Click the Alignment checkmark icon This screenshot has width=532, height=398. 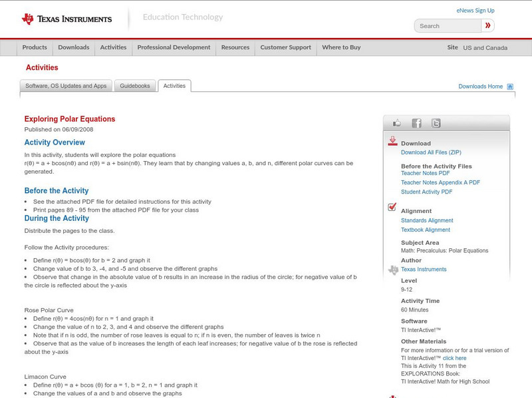pyautogui.click(x=392, y=207)
